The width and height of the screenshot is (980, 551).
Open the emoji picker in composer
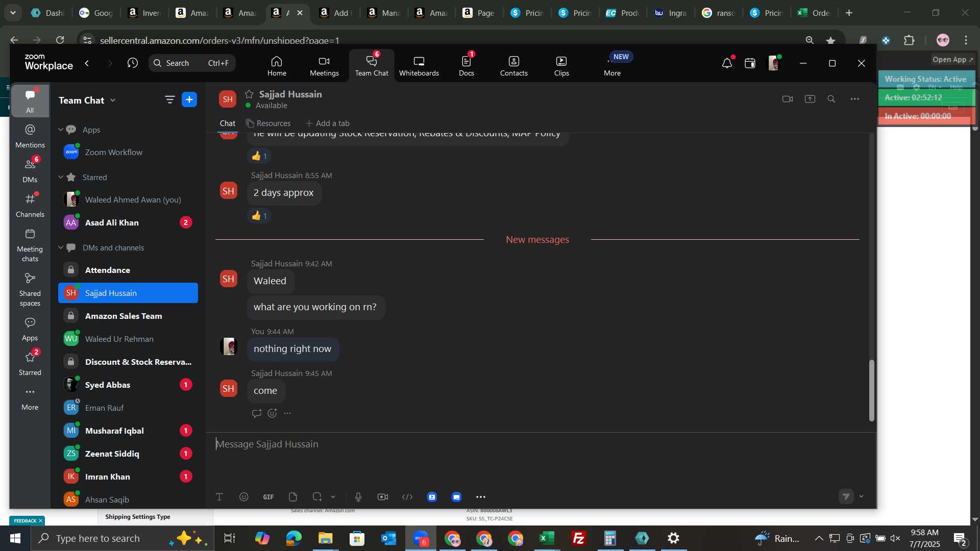click(244, 497)
